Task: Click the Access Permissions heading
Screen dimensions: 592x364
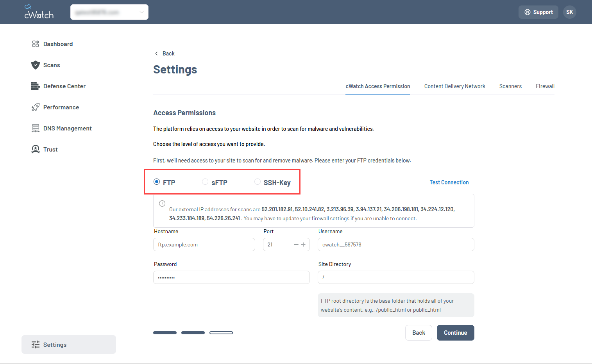Action: 184,113
